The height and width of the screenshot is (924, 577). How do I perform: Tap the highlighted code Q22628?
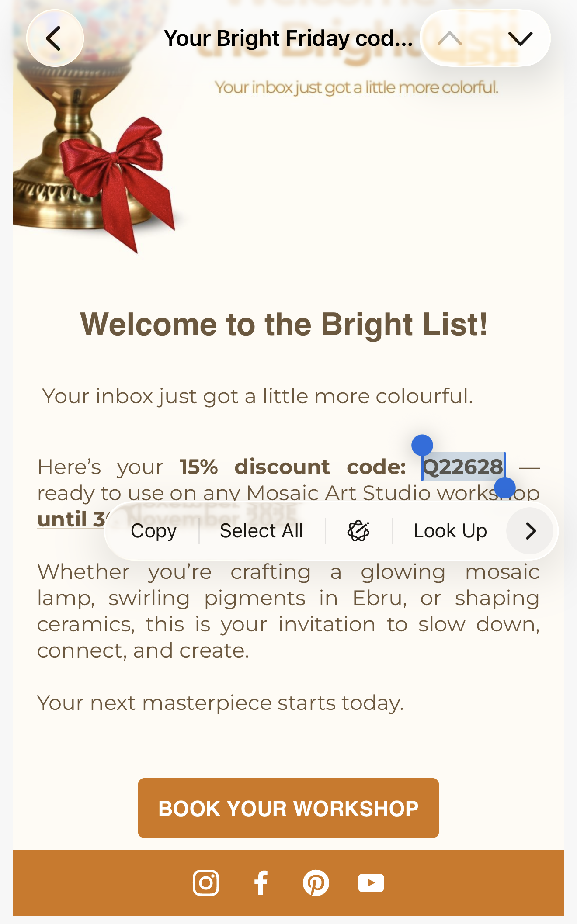[462, 467]
